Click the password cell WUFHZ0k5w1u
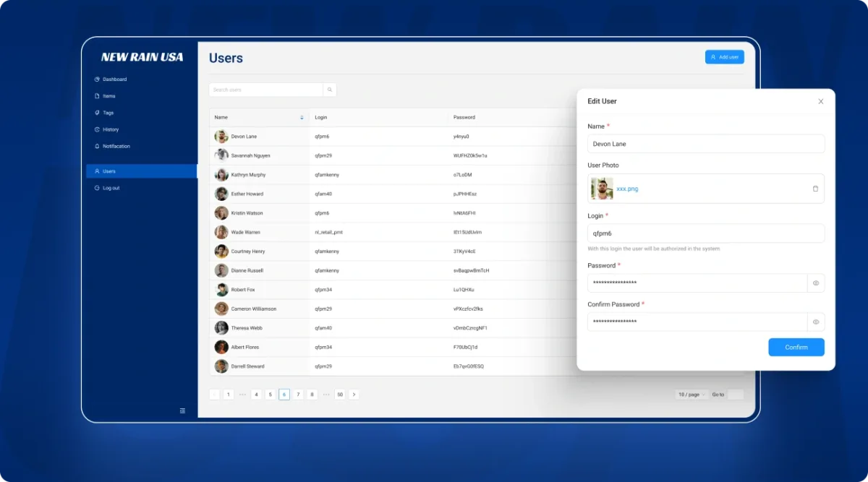This screenshot has height=482, width=868. (x=470, y=155)
